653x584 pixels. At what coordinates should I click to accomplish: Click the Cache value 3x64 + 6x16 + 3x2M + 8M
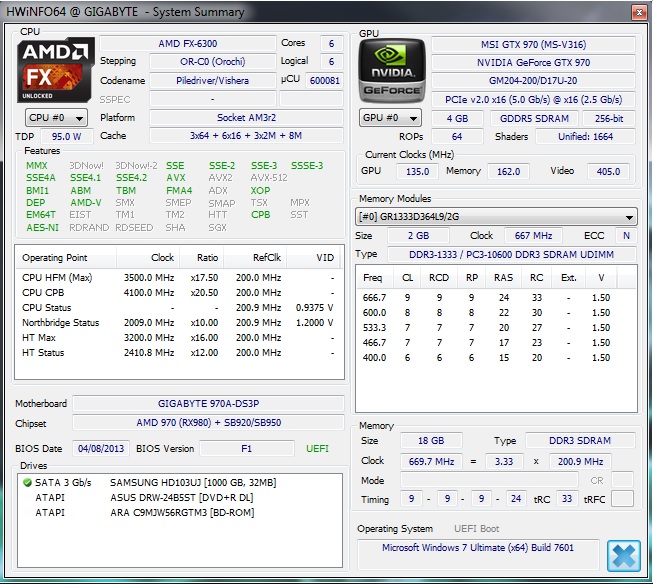point(247,135)
